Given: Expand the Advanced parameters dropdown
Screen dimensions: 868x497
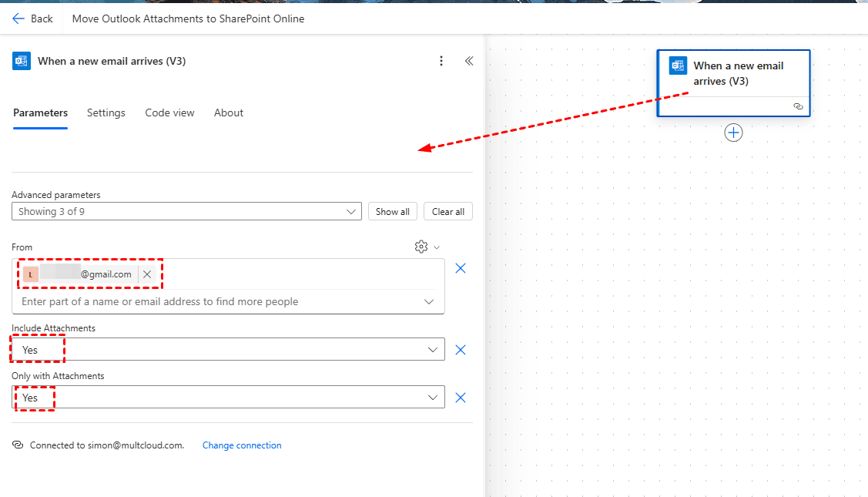Looking at the screenshot, I should [x=186, y=211].
